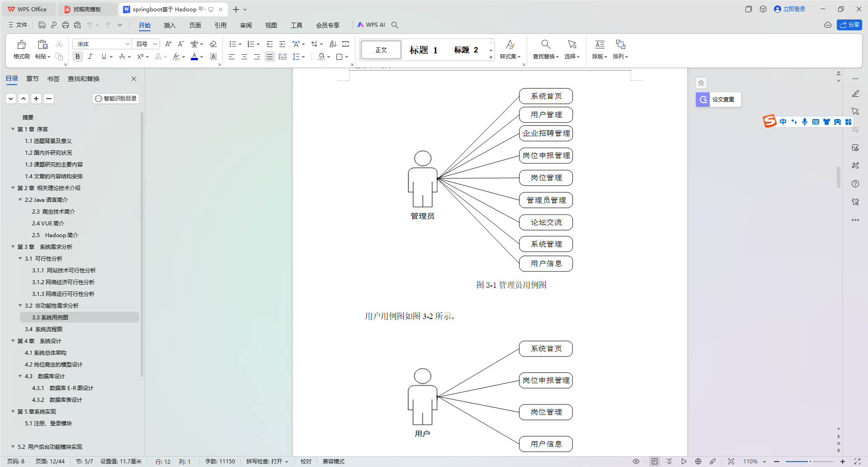Expand the styles gallery more arrow
The image size is (868, 467).
click(x=491, y=57)
